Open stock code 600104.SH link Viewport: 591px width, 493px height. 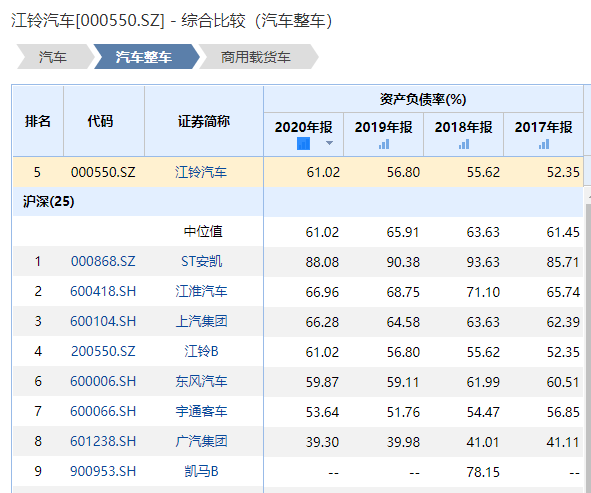click(x=103, y=321)
